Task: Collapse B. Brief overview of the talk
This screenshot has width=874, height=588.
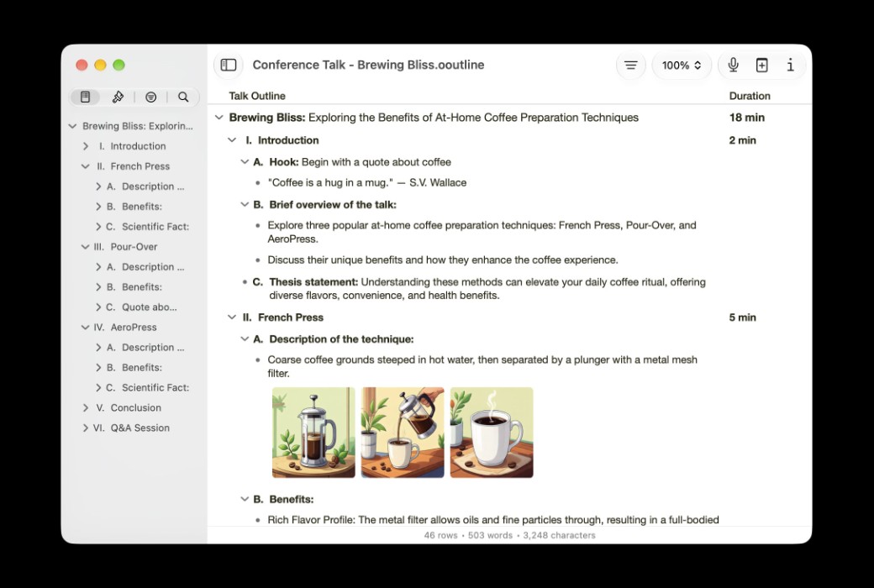Action: click(245, 205)
